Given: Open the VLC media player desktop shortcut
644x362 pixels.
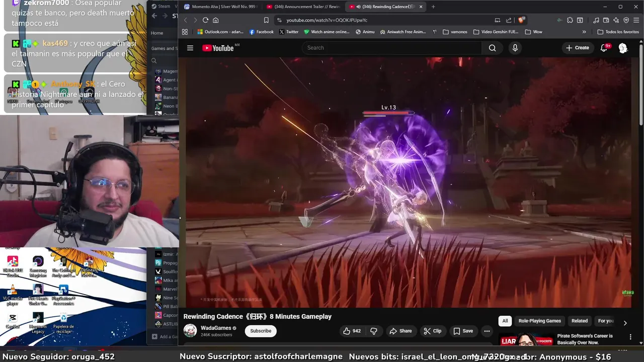Looking at the screenshot, I should (x=13, y=296).
